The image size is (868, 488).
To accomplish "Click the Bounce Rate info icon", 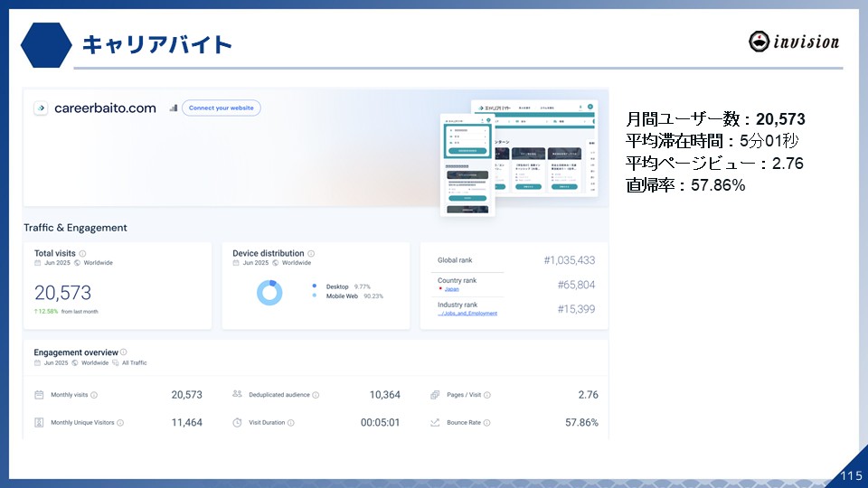I will (x=486, y=423).
